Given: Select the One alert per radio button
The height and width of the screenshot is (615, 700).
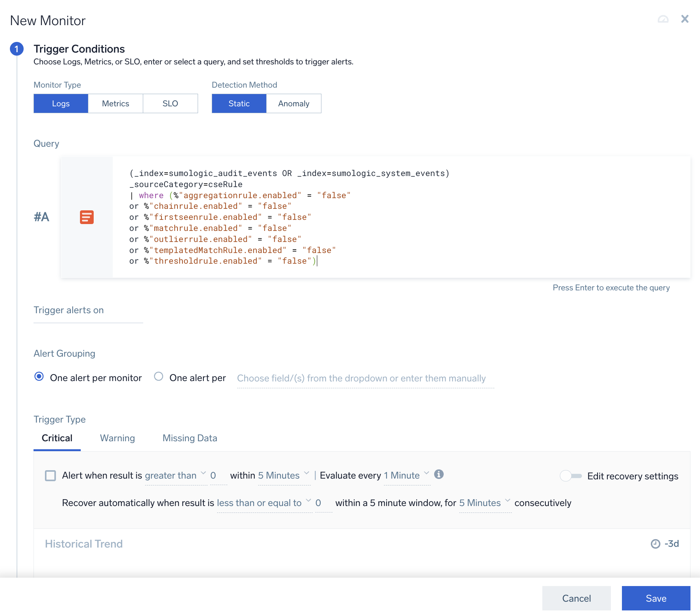Looking at the screenshot, I should coord(158,376).
